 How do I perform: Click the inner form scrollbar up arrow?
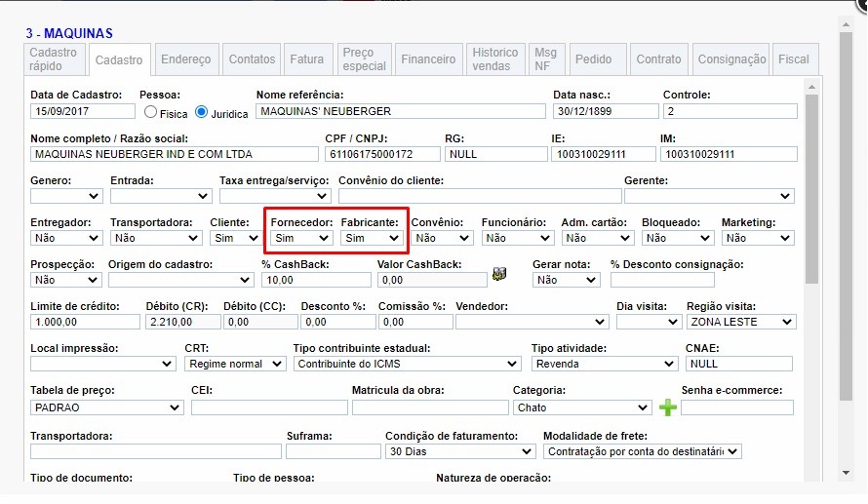click(811, 88)
